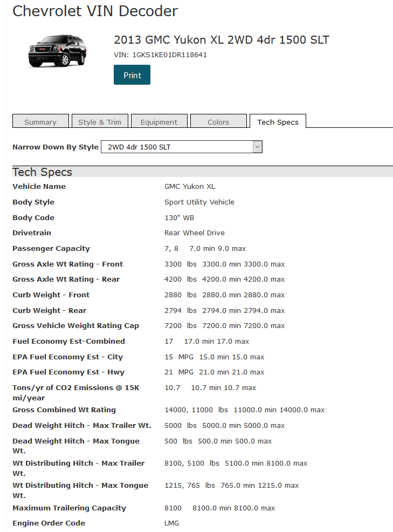Click the 17.0 min 17.0 max value
Screen dimensions: 393x532
(217, 342)
